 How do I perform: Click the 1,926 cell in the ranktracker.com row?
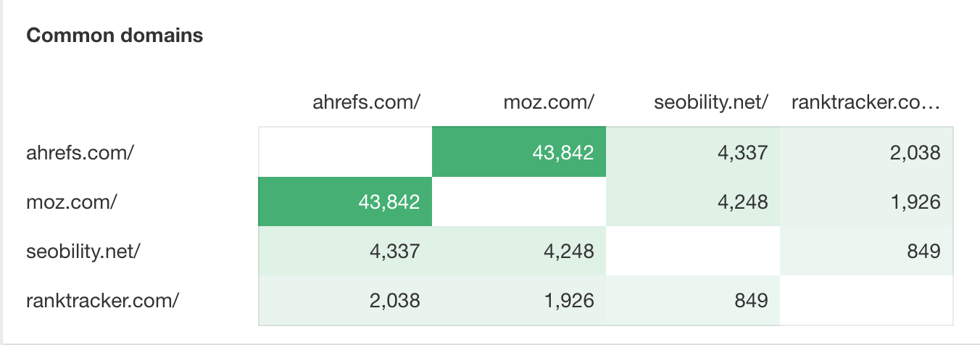[568, 300]
